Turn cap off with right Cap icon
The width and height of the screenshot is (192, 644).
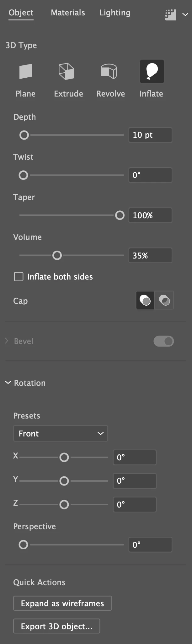164,300
